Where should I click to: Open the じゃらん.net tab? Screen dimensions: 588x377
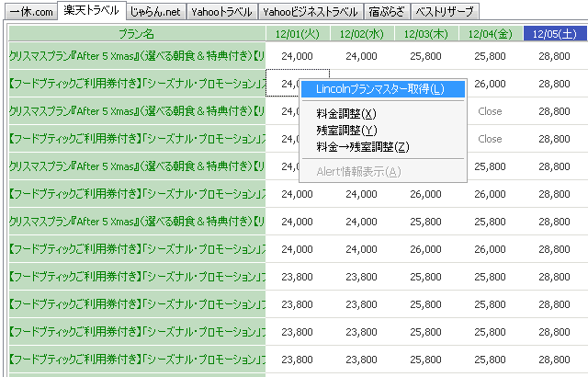[155, 12]
